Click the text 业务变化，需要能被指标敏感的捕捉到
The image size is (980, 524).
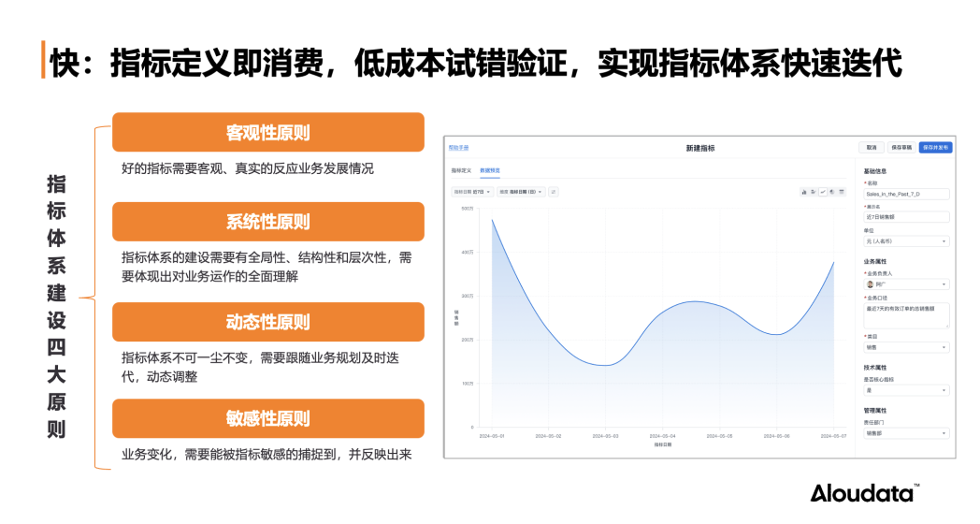tap(231, 455)
